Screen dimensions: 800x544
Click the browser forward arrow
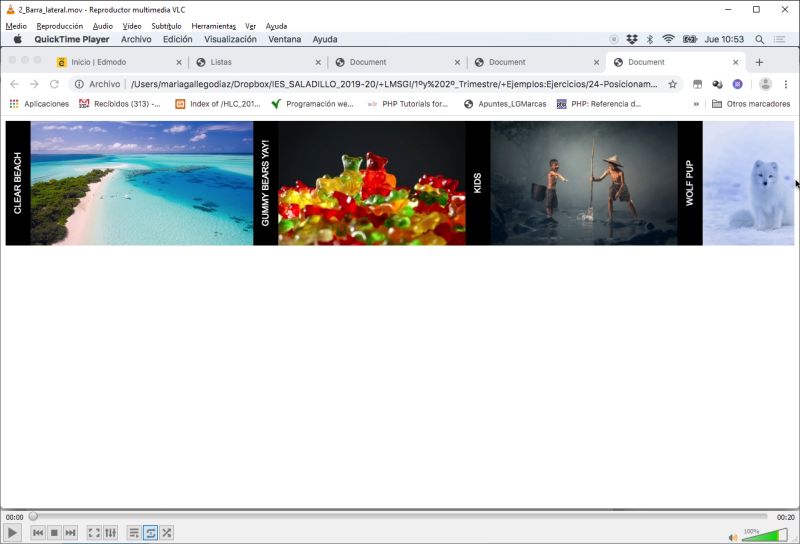[34, 84]
